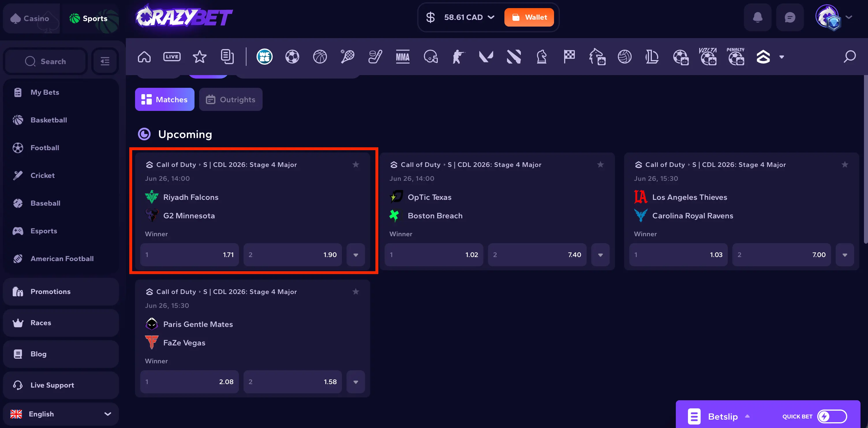Open Promotions from the sidebar

(x=61, y=292)
